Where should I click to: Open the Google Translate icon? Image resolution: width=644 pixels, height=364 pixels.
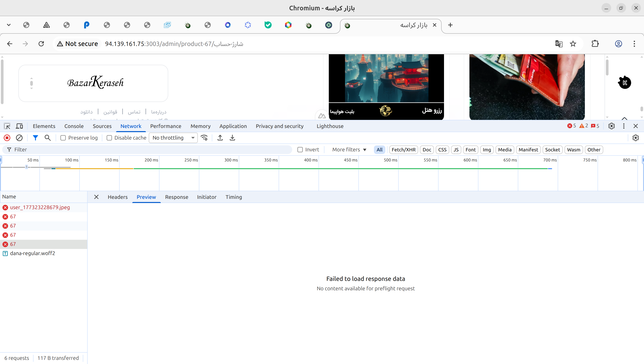pyautogui.click(x=559, y=44)
